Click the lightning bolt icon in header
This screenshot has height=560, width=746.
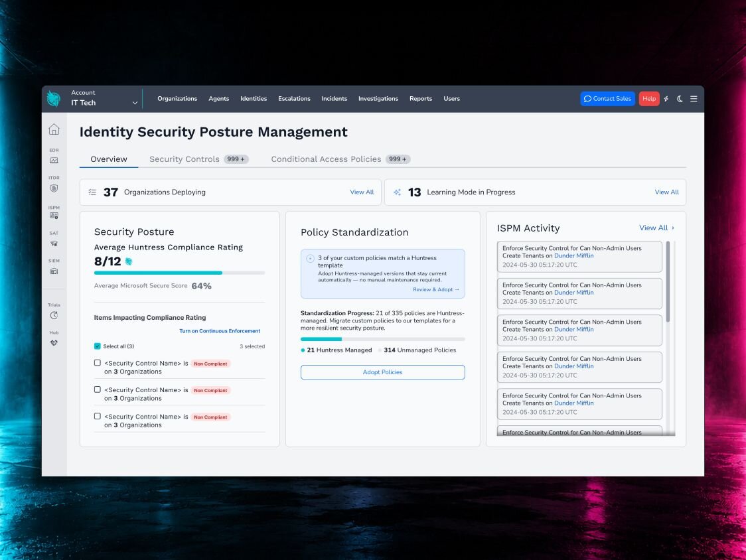click(666, 98)
